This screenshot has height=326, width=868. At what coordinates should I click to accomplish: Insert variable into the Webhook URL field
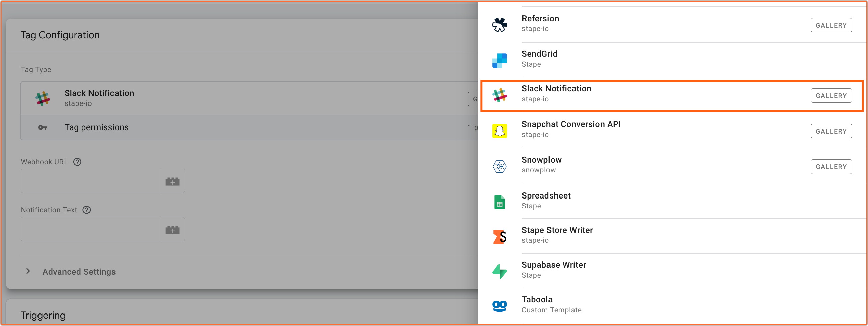click(173, 181)
